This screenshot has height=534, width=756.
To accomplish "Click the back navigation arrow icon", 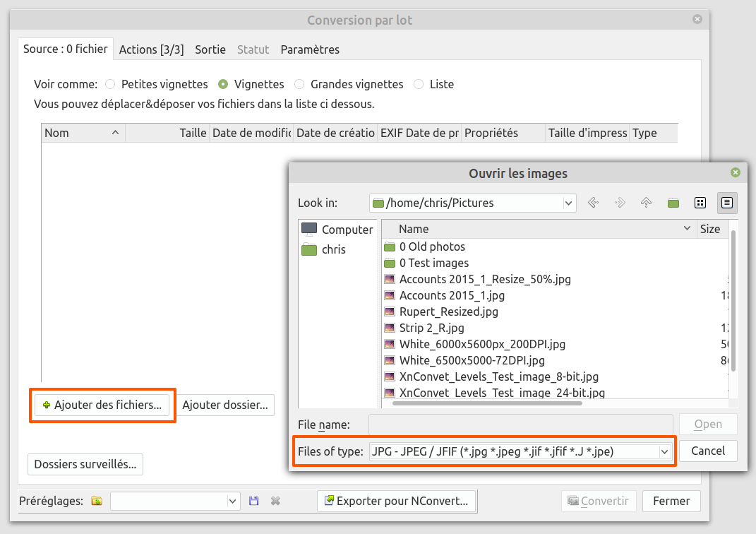I will (594, 203).
